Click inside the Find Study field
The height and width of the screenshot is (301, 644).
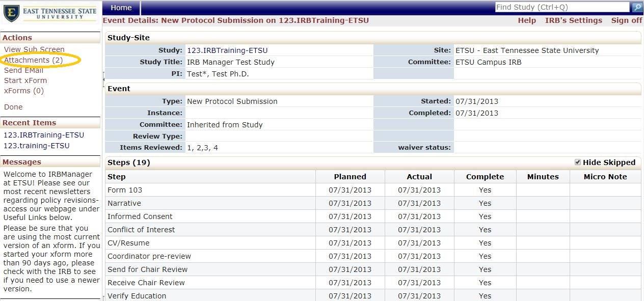(561, 7)
